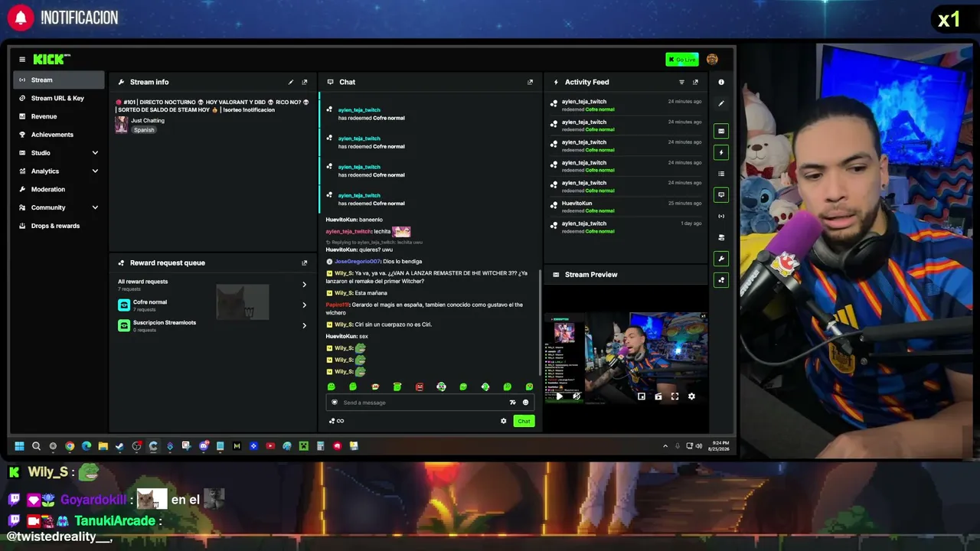Filter the Activity Feed
Image resolution: width=980 pixels, height=551 pixels.
click(x=681, y=82)
